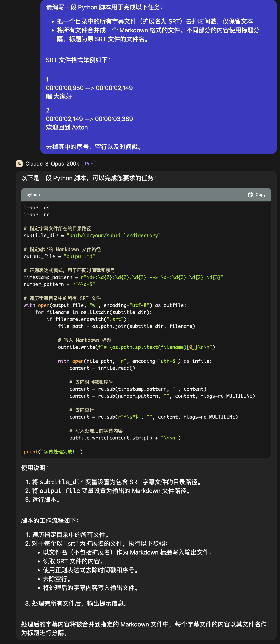280x644 pixels.
Task: Click the subtitle text "欢迎回到 Axton"
Action: coord(67,127)
